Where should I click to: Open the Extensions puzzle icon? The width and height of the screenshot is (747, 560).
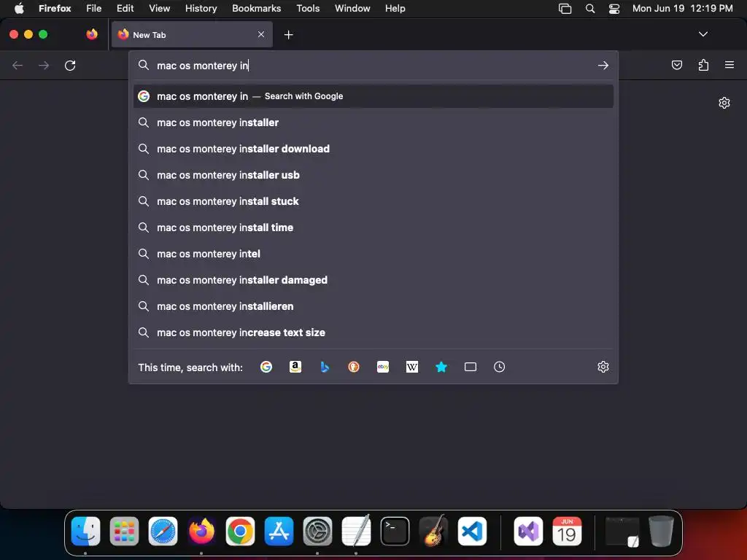pyautogui.click(x=703, y=65)
